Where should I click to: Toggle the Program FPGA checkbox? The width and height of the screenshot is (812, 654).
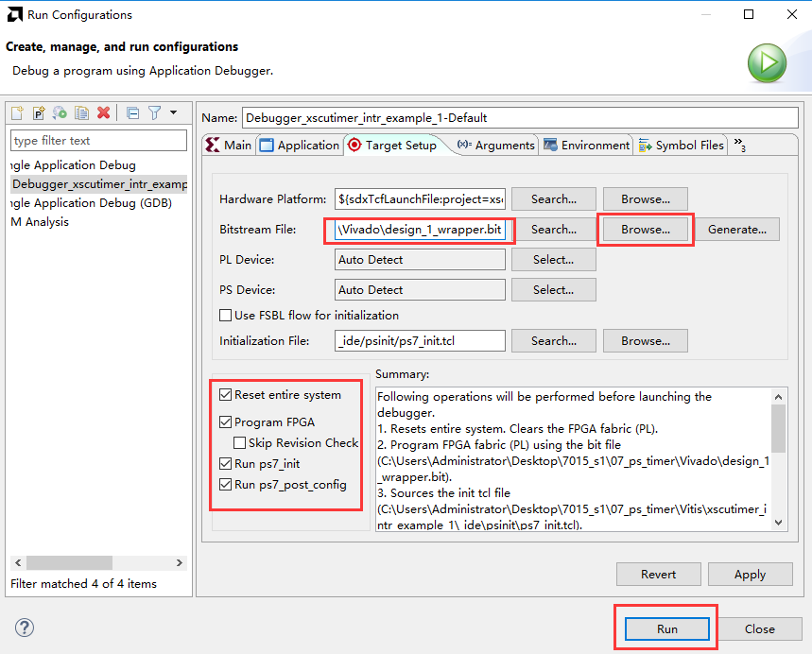pos(225,422)
